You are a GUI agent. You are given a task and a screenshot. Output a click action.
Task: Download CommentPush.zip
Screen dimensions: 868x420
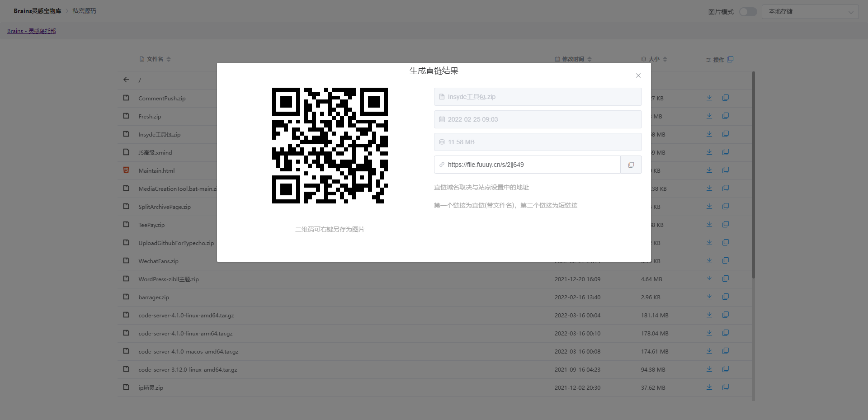(x=709, y=98)
